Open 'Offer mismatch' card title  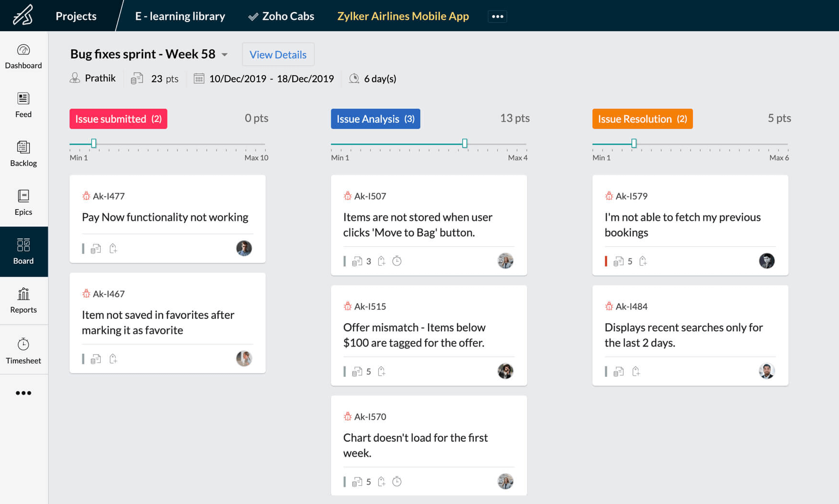(x=414, y=335)
